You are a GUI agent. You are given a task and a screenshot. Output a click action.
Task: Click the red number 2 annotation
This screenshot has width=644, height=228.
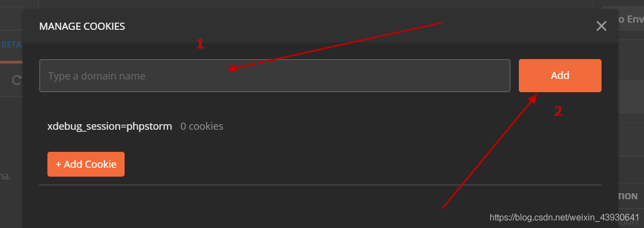tap(558, 112)
